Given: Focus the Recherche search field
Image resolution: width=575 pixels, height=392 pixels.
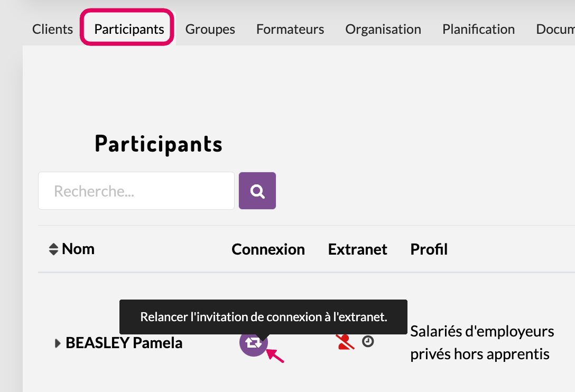Looking at the screenshot, I should pos(136,191).
